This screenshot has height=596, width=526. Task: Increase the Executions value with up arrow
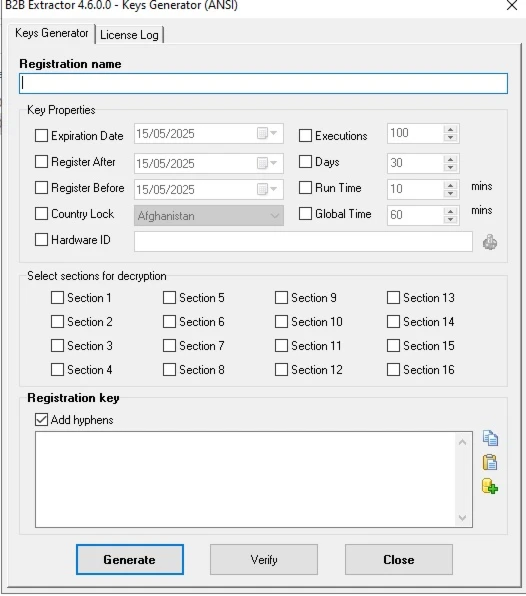pyautogui.click(x=450, y=130)
